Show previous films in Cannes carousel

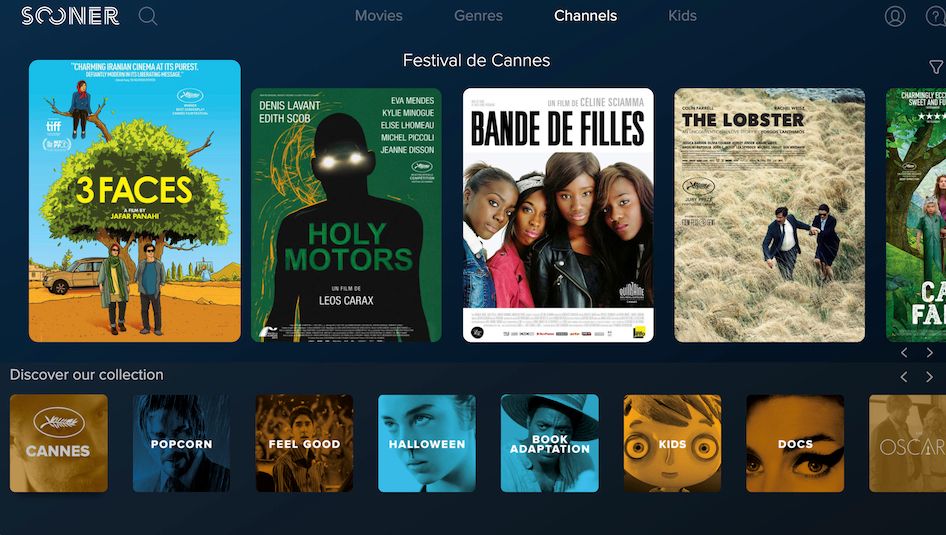[x=904, y=353]
